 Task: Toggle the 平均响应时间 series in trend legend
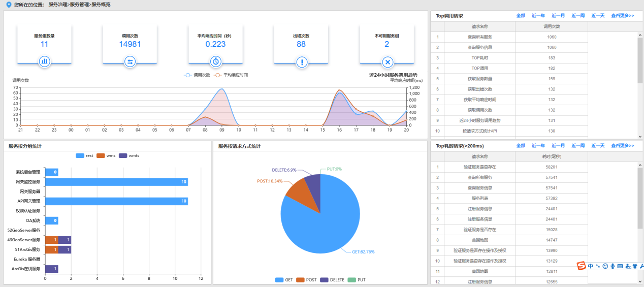[x=231, y=75]
